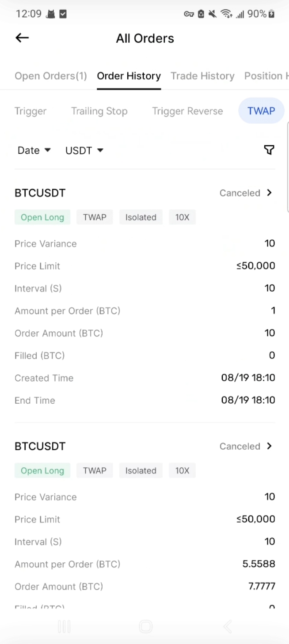Screen dimensions: 289x644
Task: Select the TWAP order type chip
Action: click(261, 111)
